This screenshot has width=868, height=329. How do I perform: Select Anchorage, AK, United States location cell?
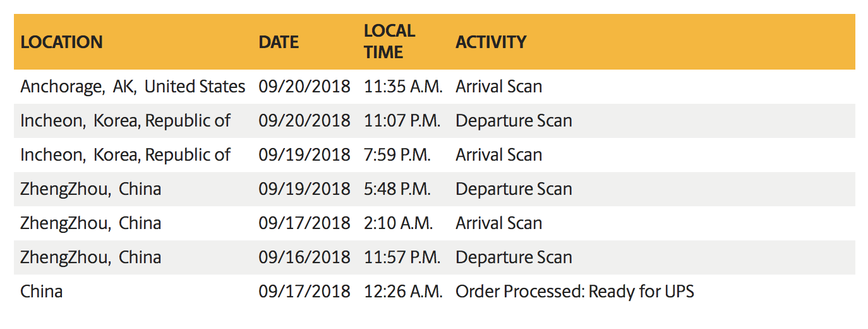(x=133, y=87)
